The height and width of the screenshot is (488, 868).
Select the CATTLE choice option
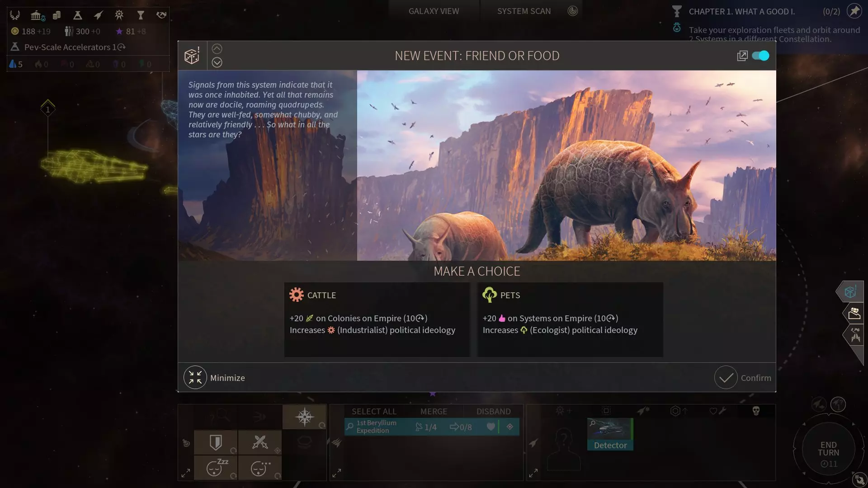click(x=377, y=319)
